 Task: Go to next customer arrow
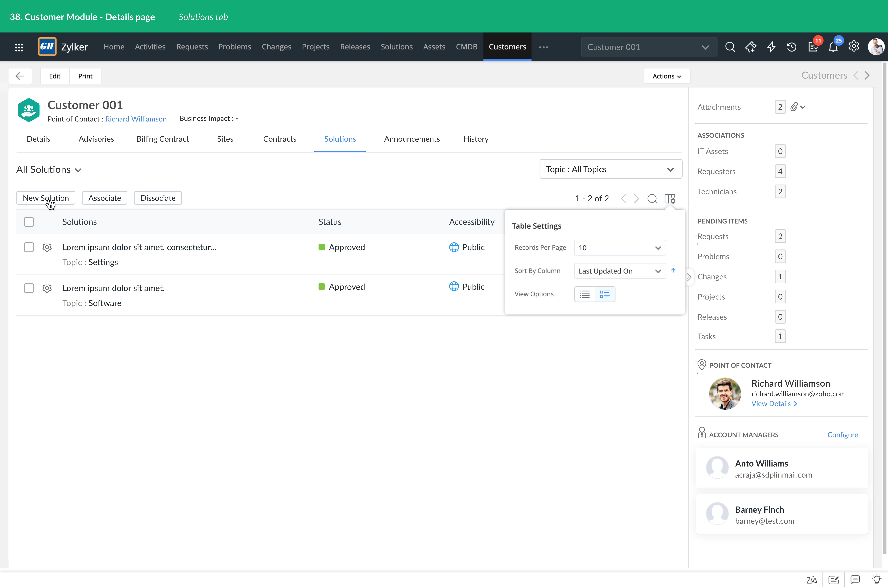867,75
